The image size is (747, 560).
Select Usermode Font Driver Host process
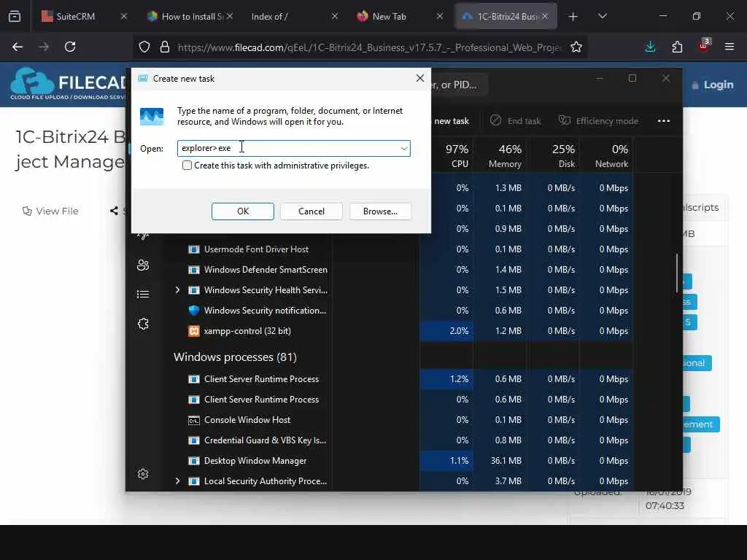256,249
